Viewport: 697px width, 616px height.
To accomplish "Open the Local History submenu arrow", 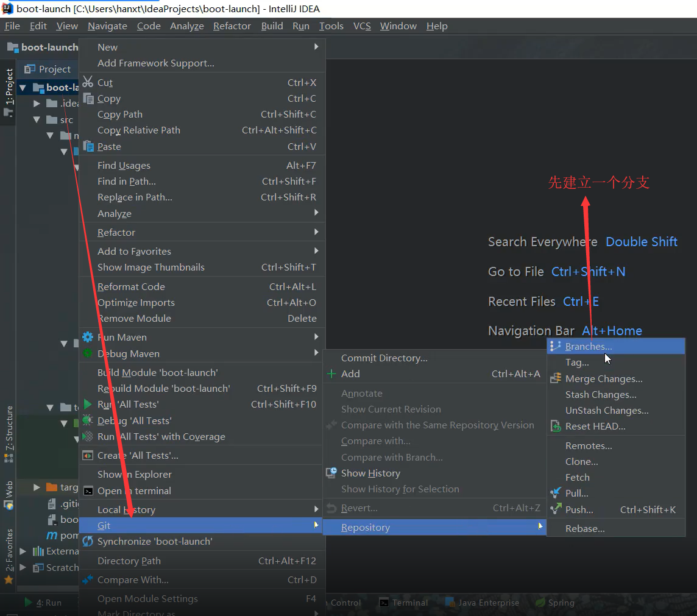I will coord(316,509).
